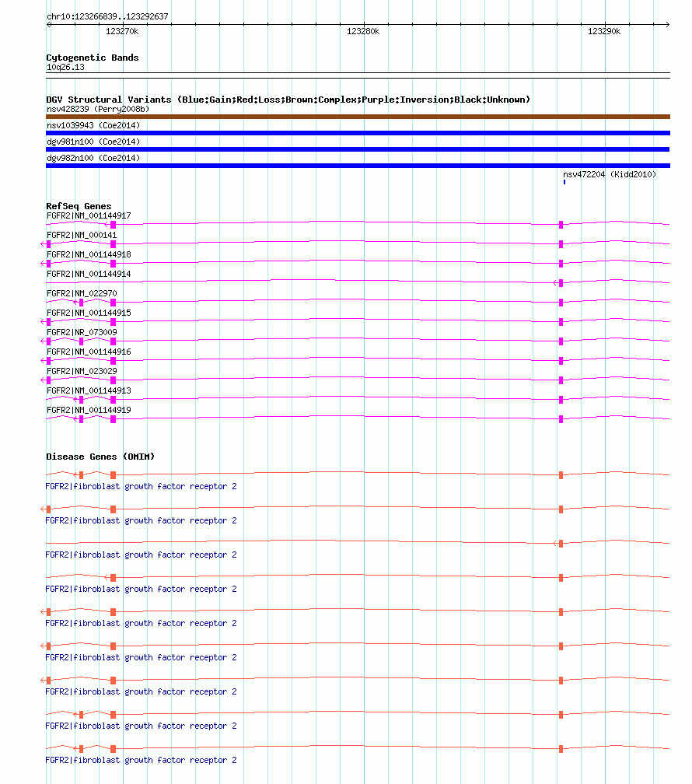Click right-side exon box of NM_001144917 transcript
Screen dimensions: 692x784
tap(561, 225)
